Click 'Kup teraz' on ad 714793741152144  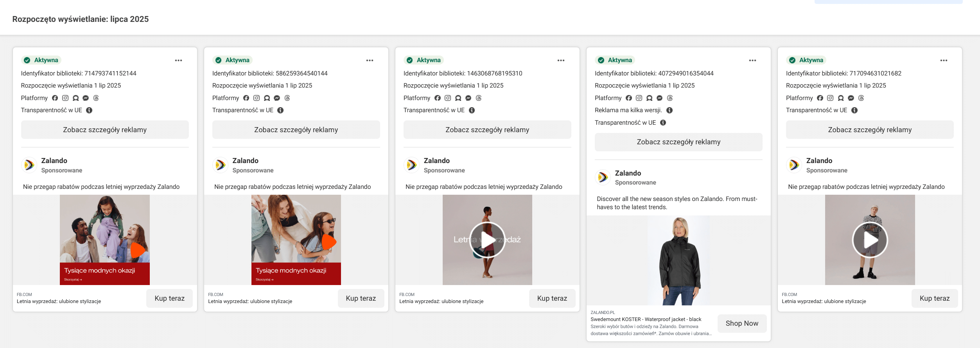tap(169, 298)
